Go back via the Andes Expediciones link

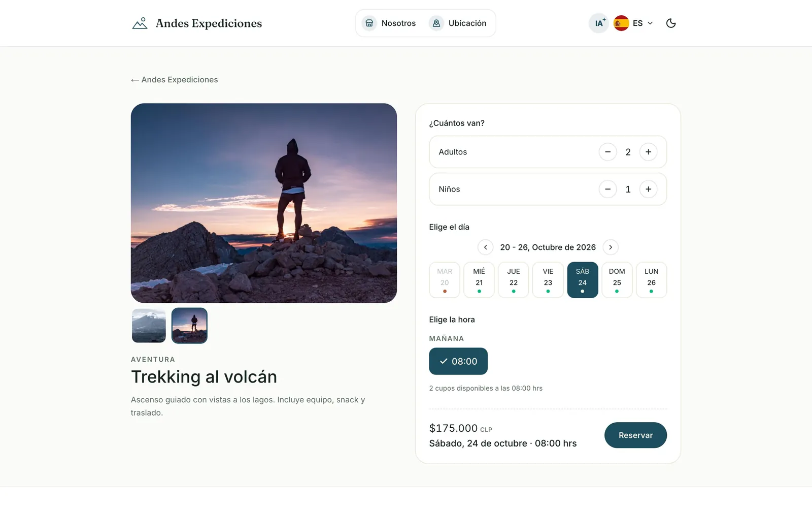[174, 80]
